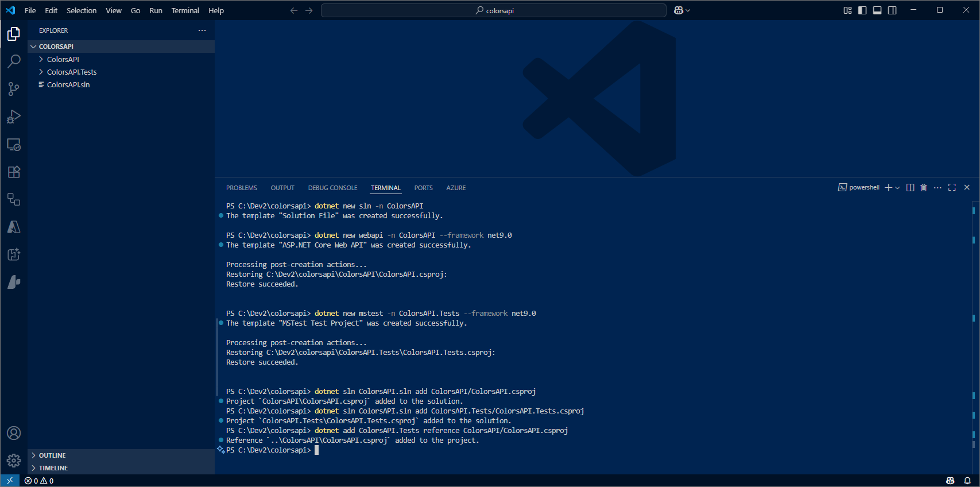Open the Extensions view

pyautogui.click(x=14, y=172)
